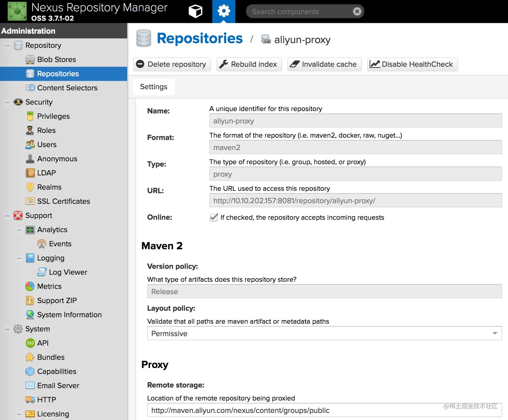Click the Content Selectors icon
Image resolution: width=508 pixels, height=420 pixels.
click(30, 88)
